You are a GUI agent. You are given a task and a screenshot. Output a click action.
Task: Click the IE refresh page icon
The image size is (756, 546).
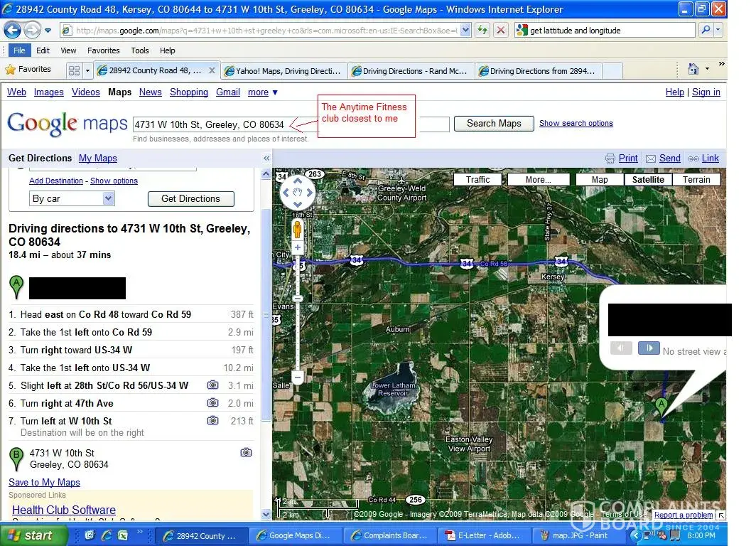483,31
